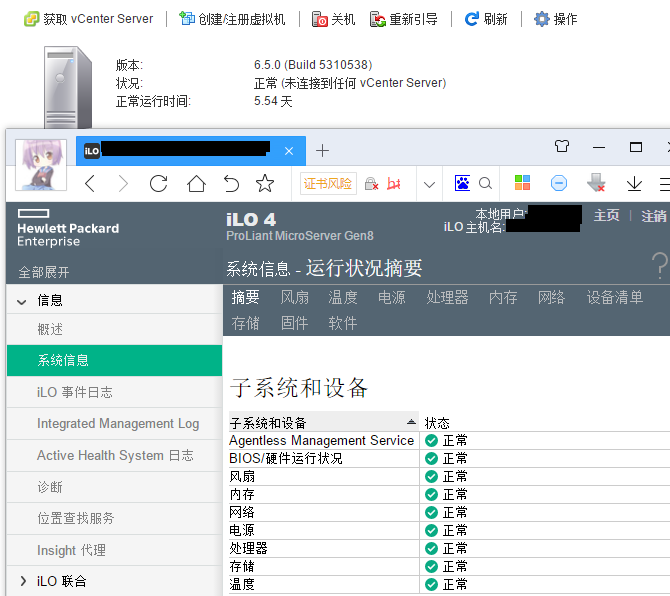
Task: Sort by 子系统和设备 column header
Action: [323, 423]
